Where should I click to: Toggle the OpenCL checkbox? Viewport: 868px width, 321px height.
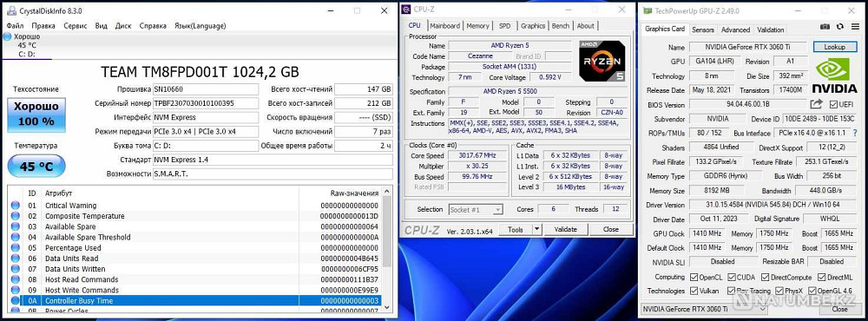click(694, 278)
